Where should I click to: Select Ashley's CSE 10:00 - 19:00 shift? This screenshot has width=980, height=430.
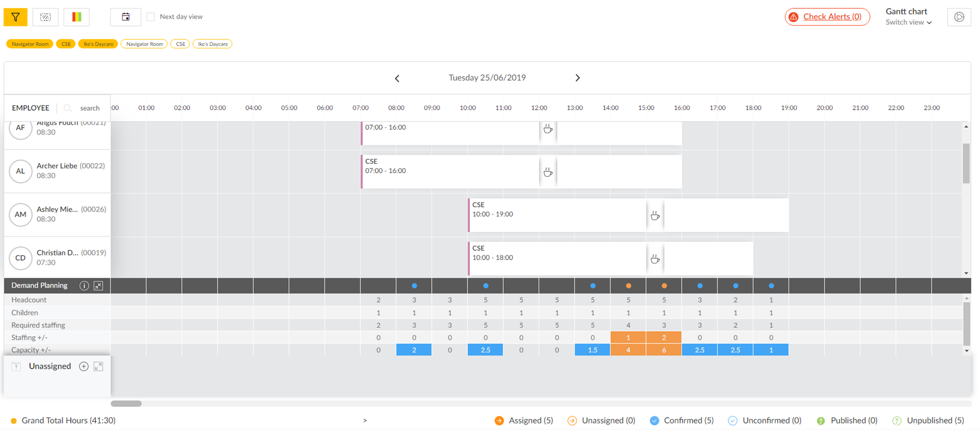(554, 215)
